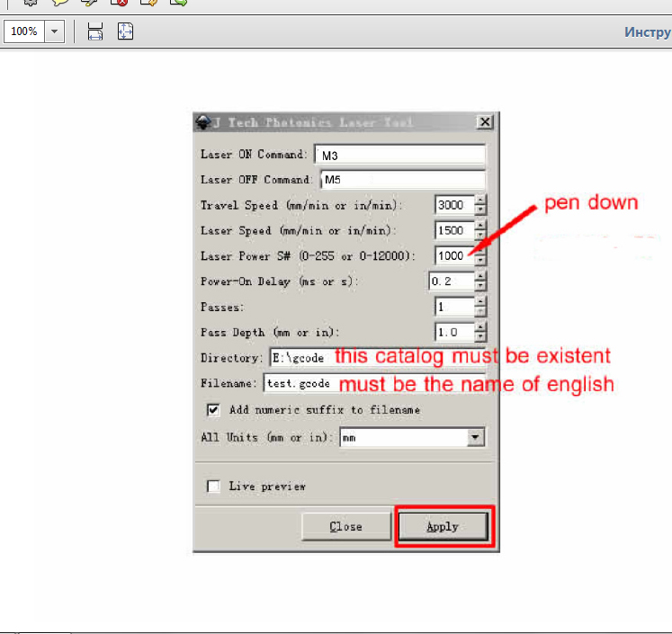Increase Passes with the up arrow
672x634 pixels.
pos(480,302)
